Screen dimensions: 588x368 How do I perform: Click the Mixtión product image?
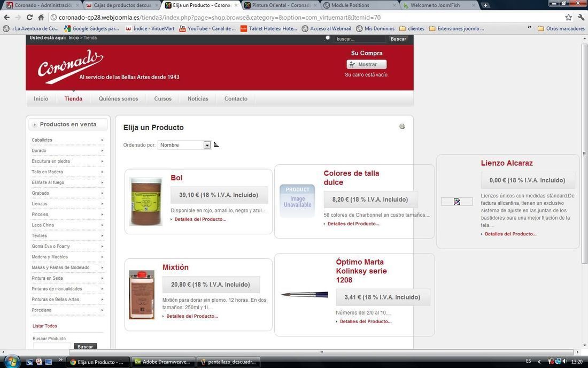point(141,295)
